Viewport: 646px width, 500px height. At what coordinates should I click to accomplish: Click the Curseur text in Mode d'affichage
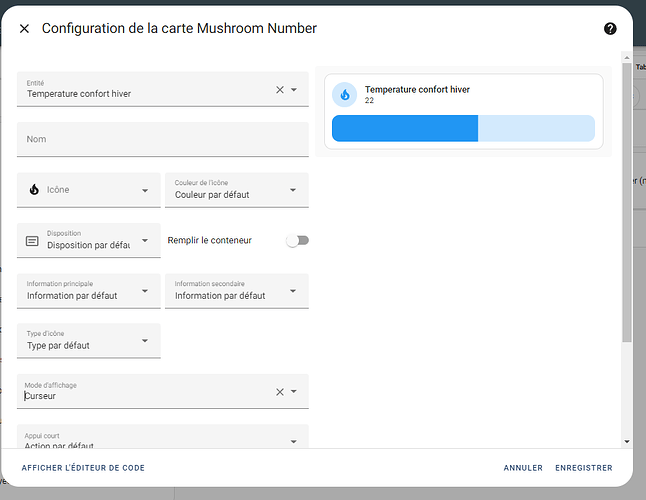coord(40,396)
